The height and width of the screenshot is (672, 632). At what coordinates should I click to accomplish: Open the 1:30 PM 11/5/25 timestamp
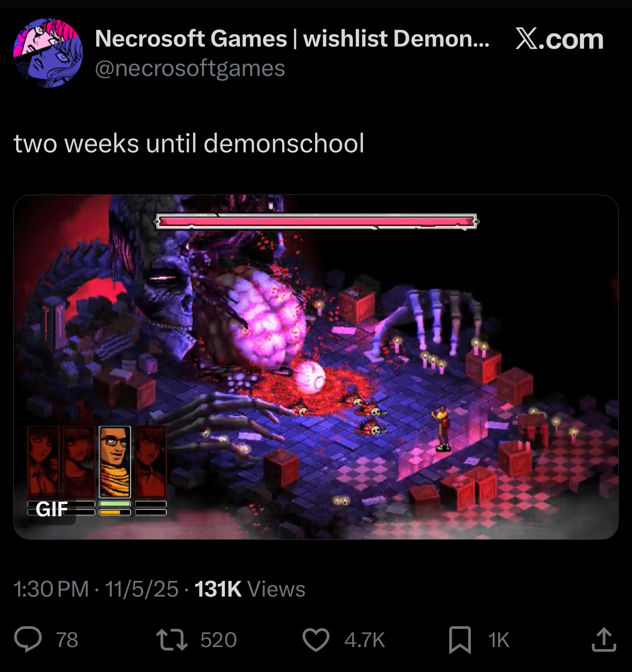coord(96,589)
